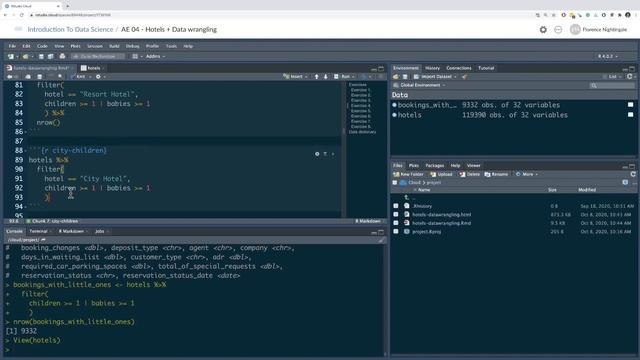Open the Addins dropdown
This screenshot has height=360, width=640.
click(x=155, y=56)
